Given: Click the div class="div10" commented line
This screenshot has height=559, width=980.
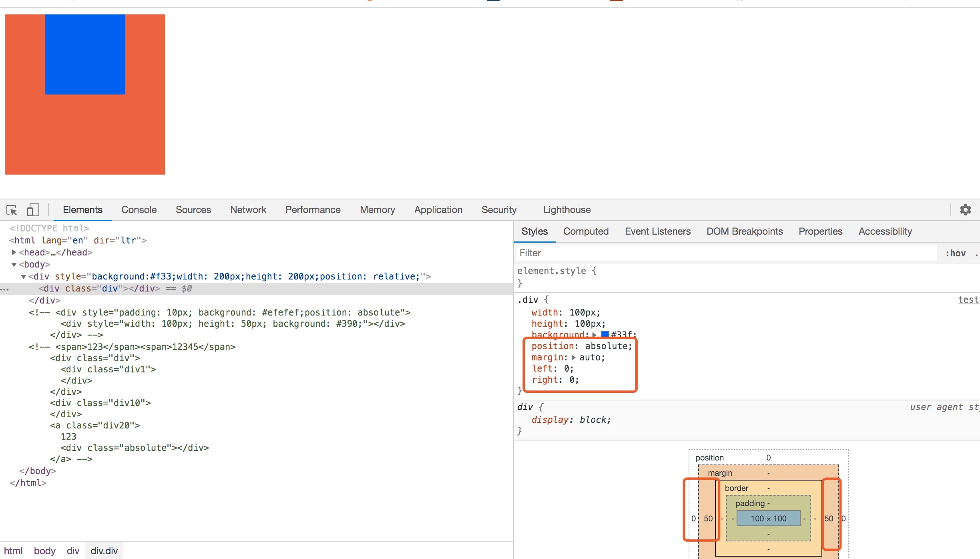Looking at the screenshot, I should coord(100,403).
